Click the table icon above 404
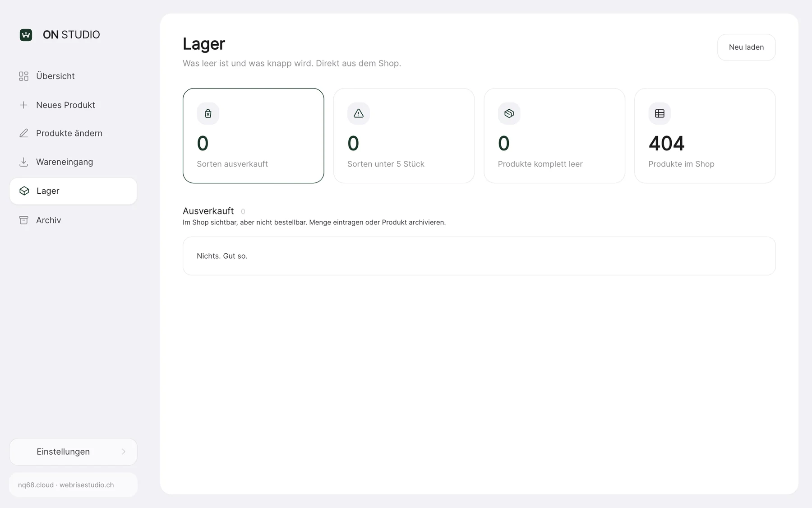Image resolution: width=812 pixels, height=508 pixels. point(660,113)
